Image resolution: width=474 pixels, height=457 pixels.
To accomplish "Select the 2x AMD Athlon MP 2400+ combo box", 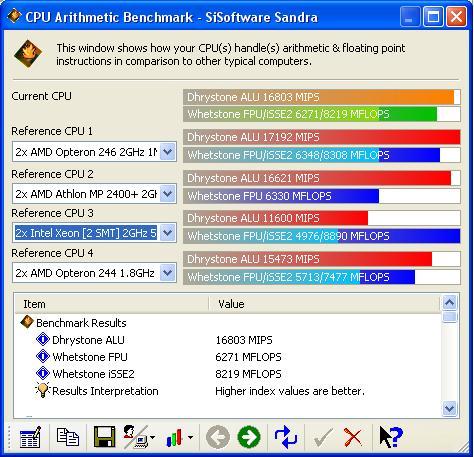I will tap(94, 194).
